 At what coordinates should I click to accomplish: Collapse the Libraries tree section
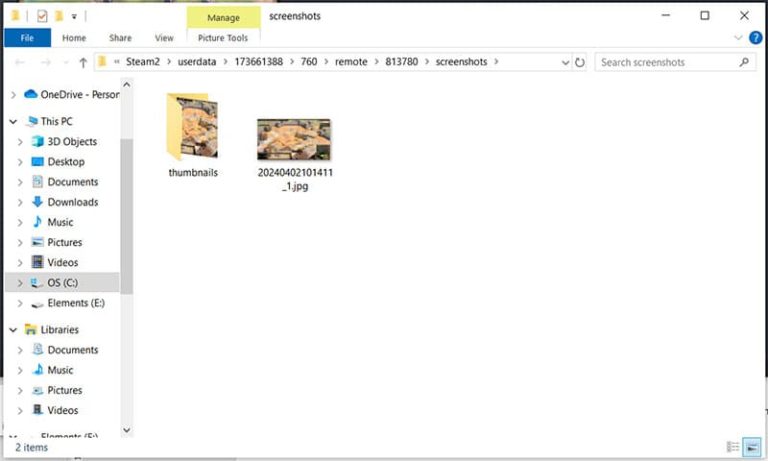point(13,330)
